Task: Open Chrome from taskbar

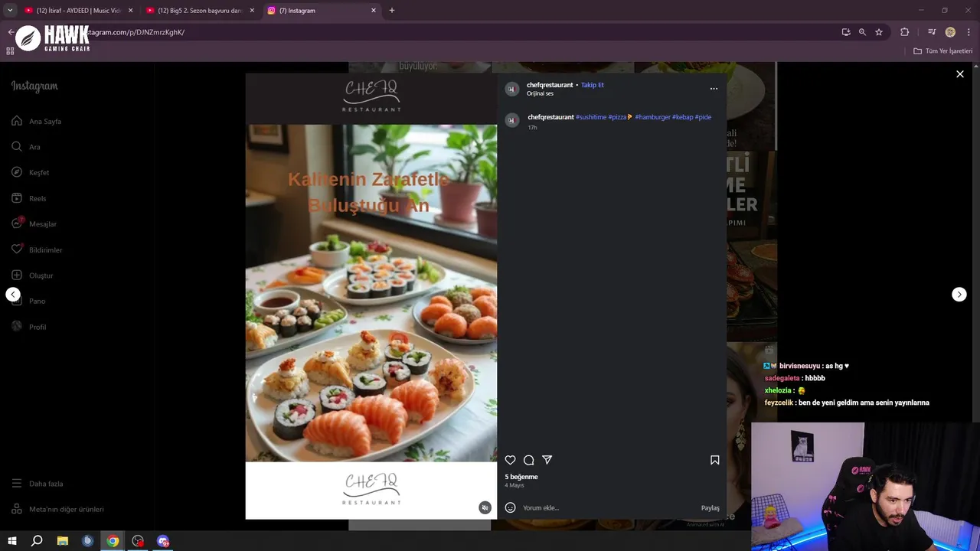Action: point(113,541)
